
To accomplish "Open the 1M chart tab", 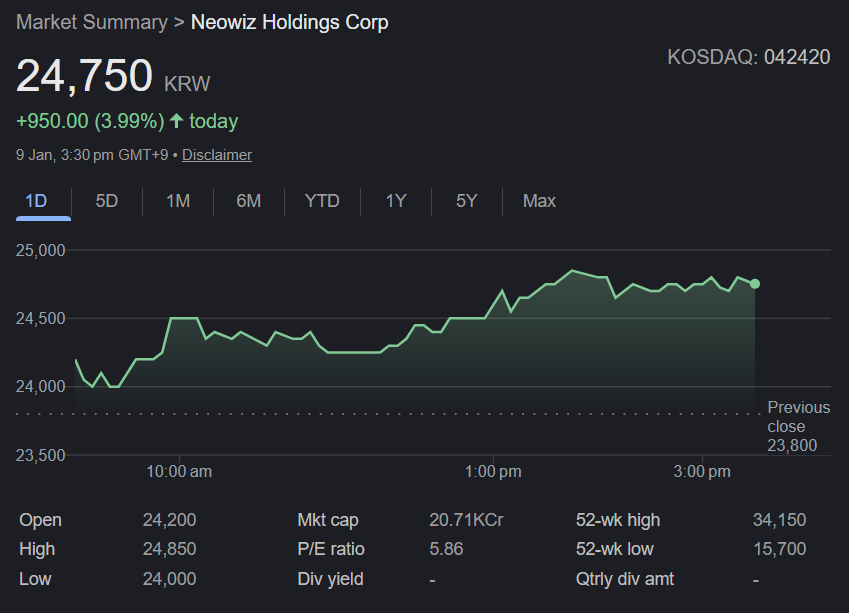I will [x=178, y=201].
